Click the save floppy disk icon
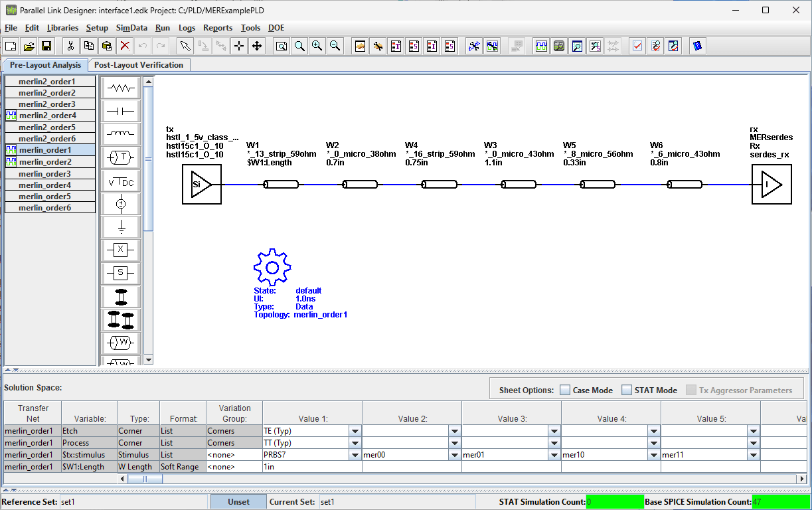The height and width of the screenshot is (510, 812). pos(46,46)
